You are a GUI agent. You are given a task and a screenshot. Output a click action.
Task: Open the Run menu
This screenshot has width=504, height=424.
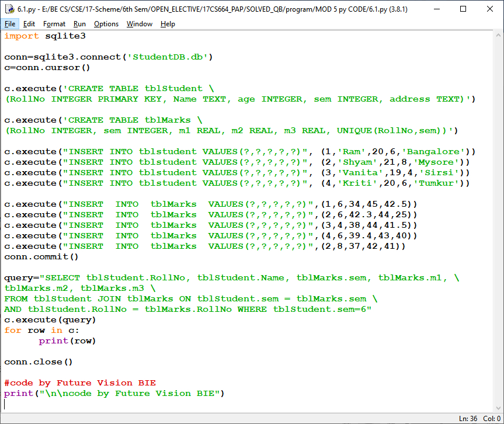coord(79,24)
